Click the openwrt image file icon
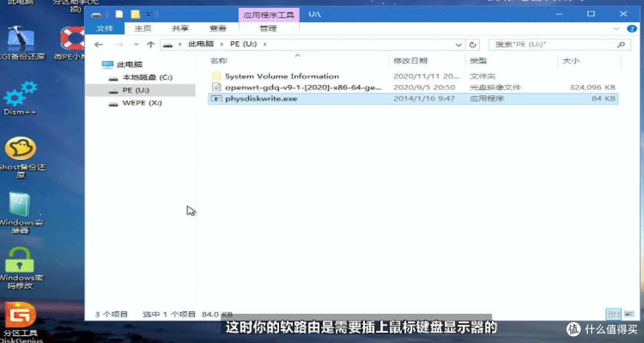The height and width of the screenshot is (343, 644). 216,87
